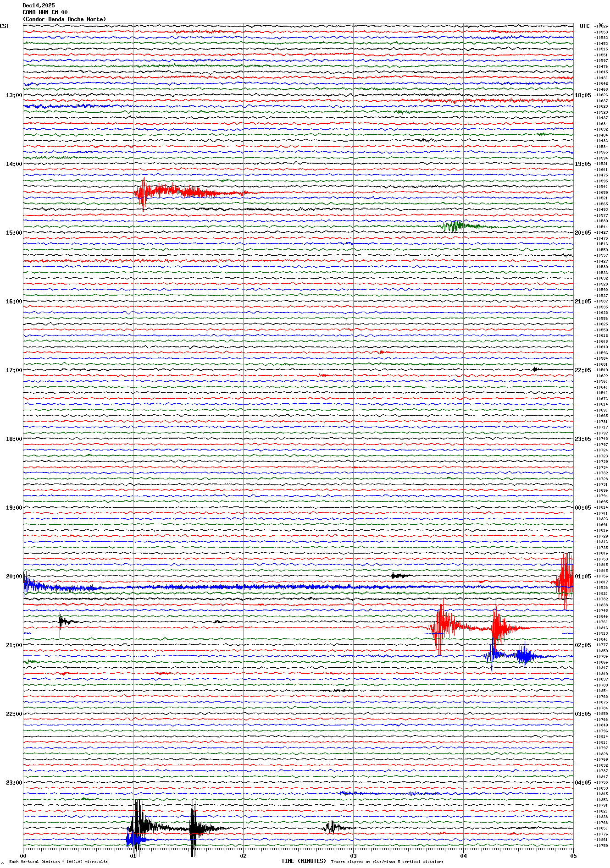The width and height of the screenshot is (610, 868).
Task: Select the Condor Banda Ancha Norte title
Action: click(64, 19)
